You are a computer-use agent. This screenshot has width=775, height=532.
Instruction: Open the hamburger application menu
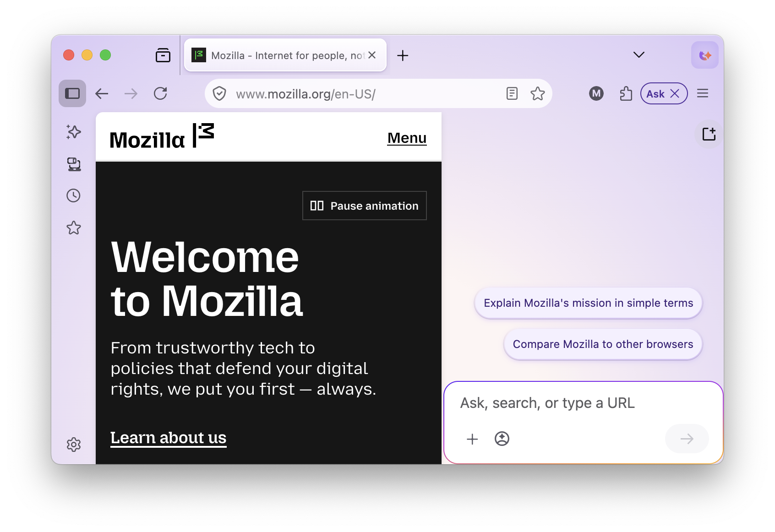703,93
